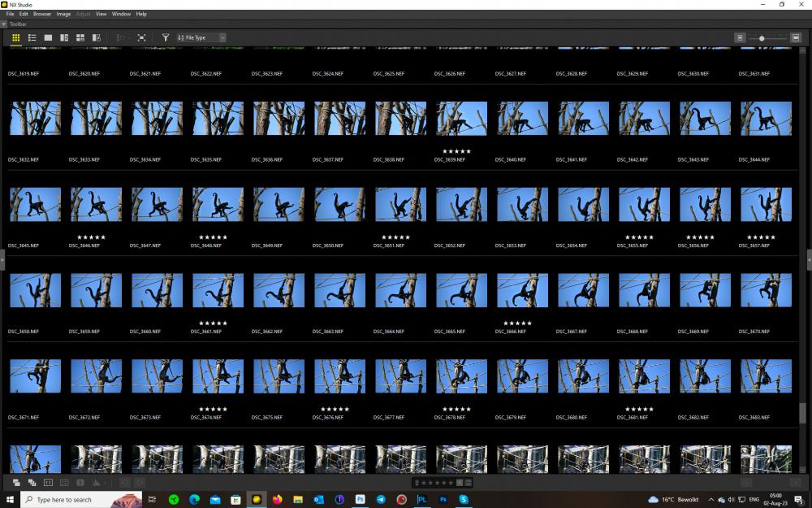Click the full screen view icon
The image size is (812, 508).
(x=141, y=38)
